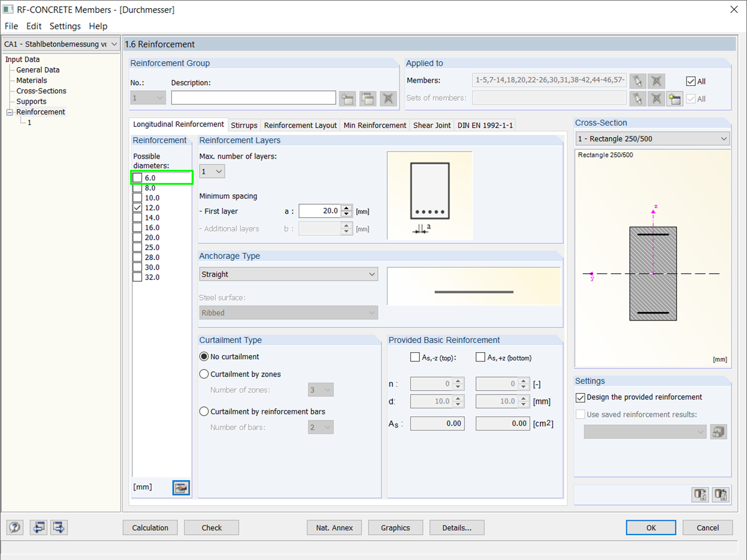Open diameter list edit icon below diameters
Viewport: 747px width, 560px height.
(181, 488)
